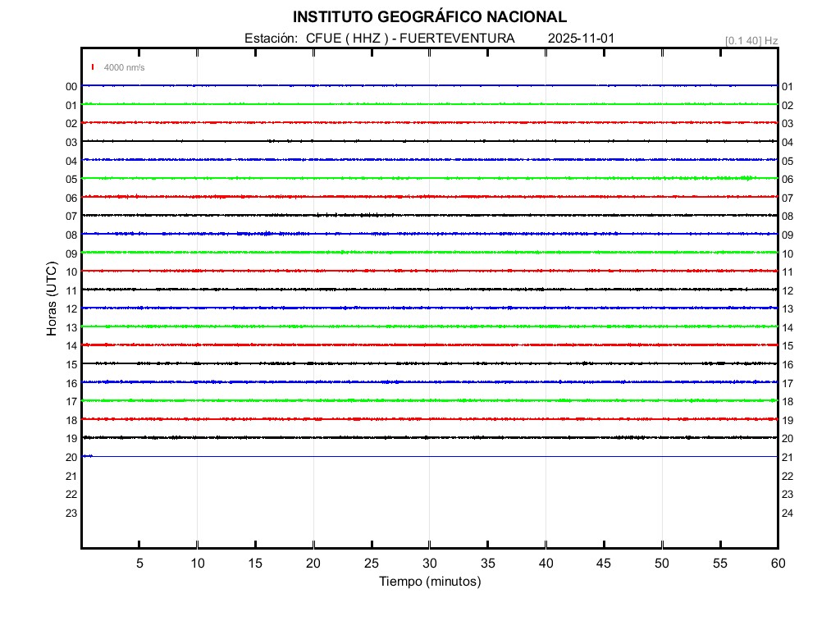840x630 pixels.
Task: Click hour 12 label on right axis
Action: point(787,291)
